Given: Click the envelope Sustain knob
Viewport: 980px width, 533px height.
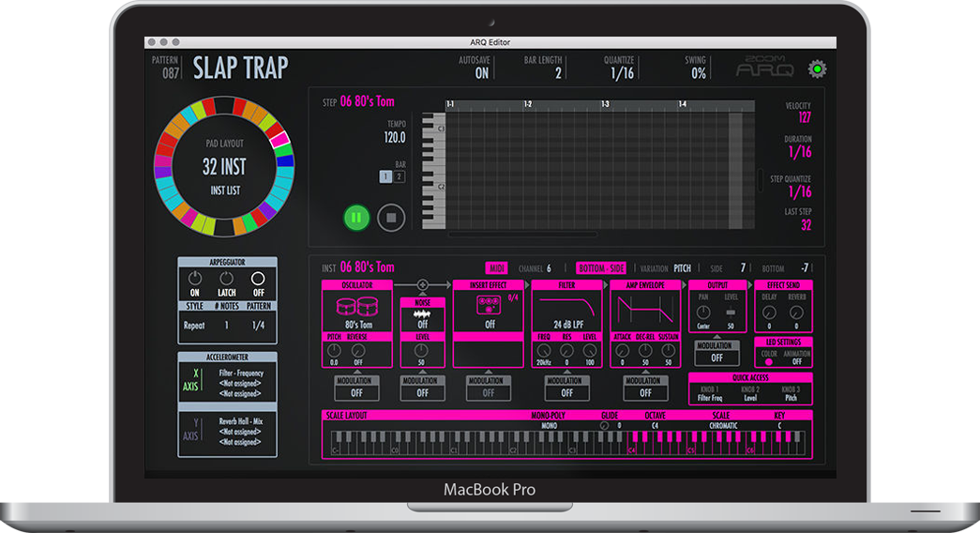Looking at the screenshot, I should pyautogui.click(x=668, y=351).
